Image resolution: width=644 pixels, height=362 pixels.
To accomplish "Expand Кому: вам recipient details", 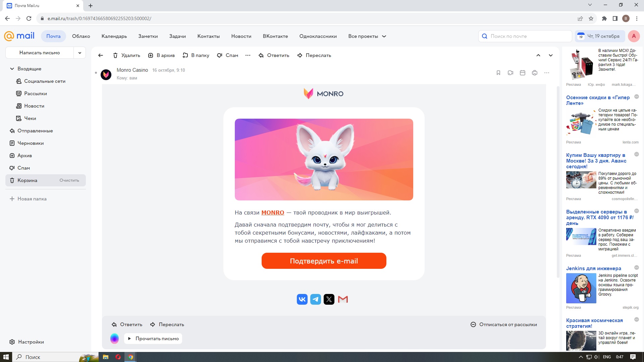I will tap(127, 78).
